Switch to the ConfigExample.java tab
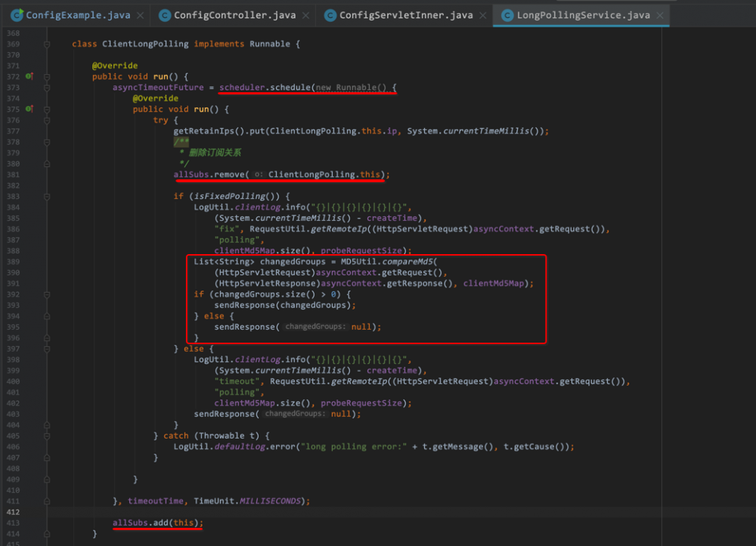756x546 pixels. 78,15
